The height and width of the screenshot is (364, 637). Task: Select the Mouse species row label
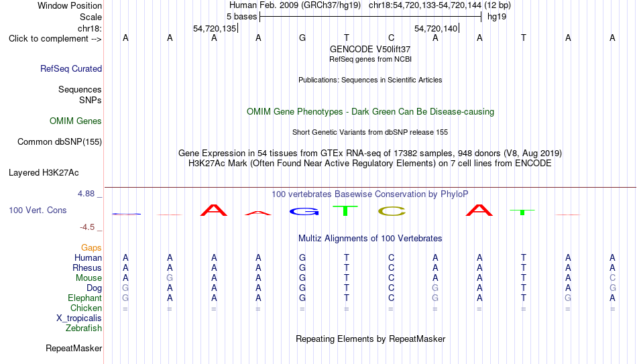coord(89,278)
